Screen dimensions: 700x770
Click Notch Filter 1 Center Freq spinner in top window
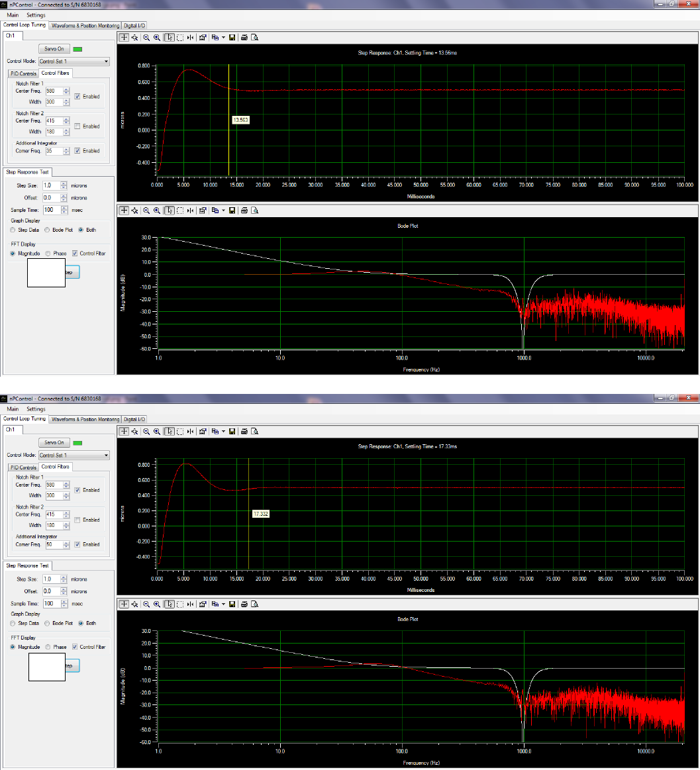coord(66,91)
